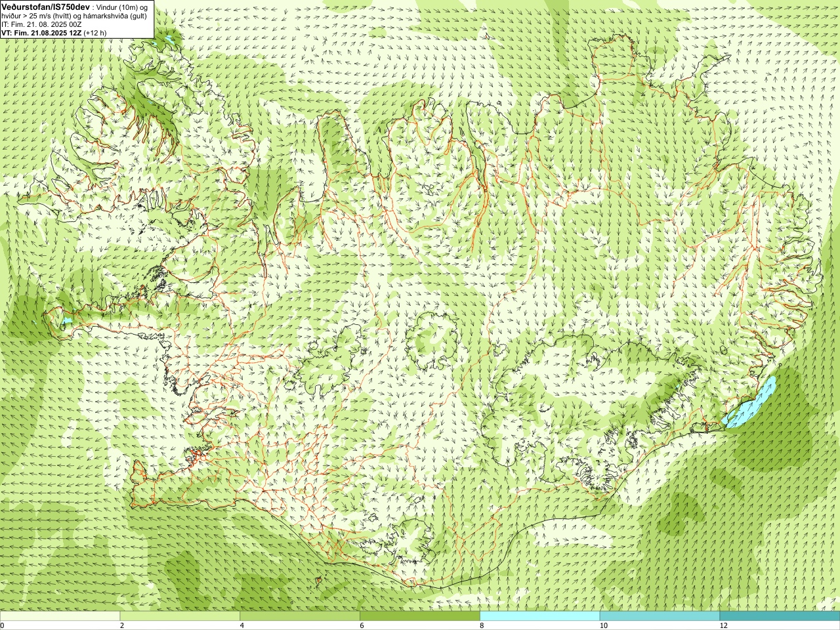Click the '12' label on the color scale
The height and width of the screenshot is (630, 840).
pos(723,625)
